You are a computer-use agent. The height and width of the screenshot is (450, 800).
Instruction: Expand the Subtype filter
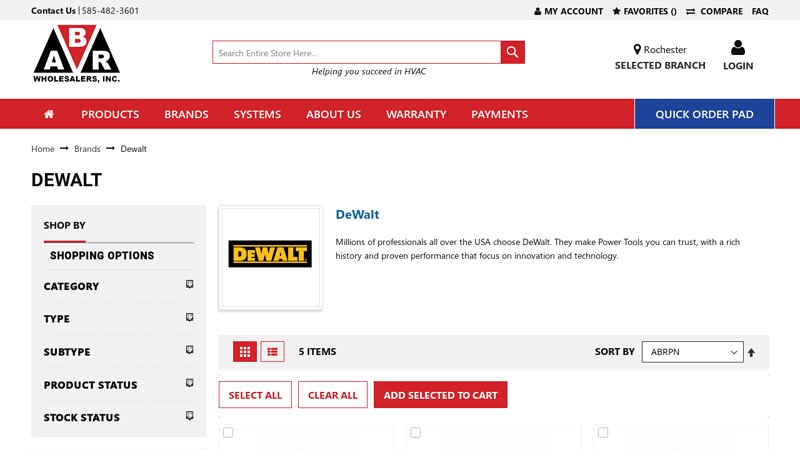[118, 352]
